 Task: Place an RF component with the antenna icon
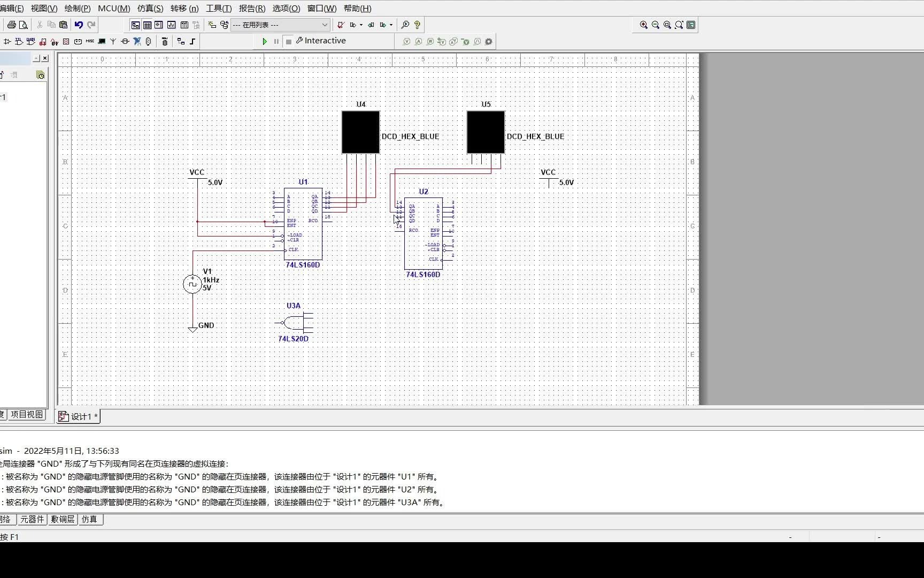click(113, 41)
